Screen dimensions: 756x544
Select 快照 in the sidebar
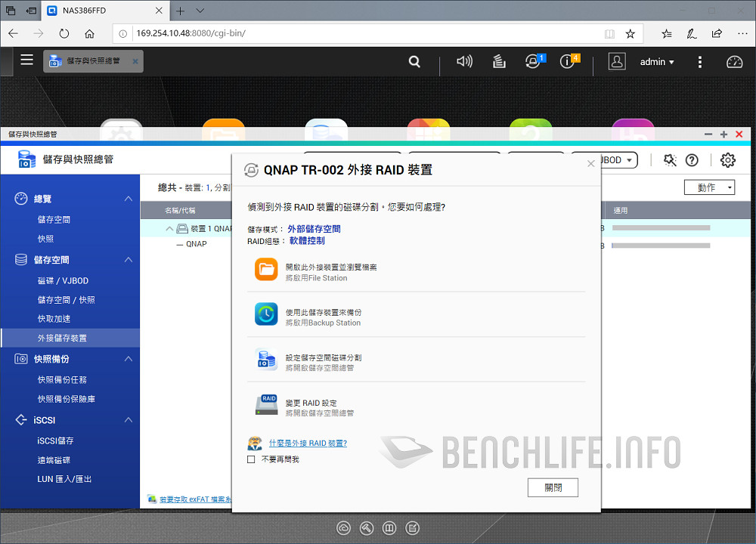(46, 239)
